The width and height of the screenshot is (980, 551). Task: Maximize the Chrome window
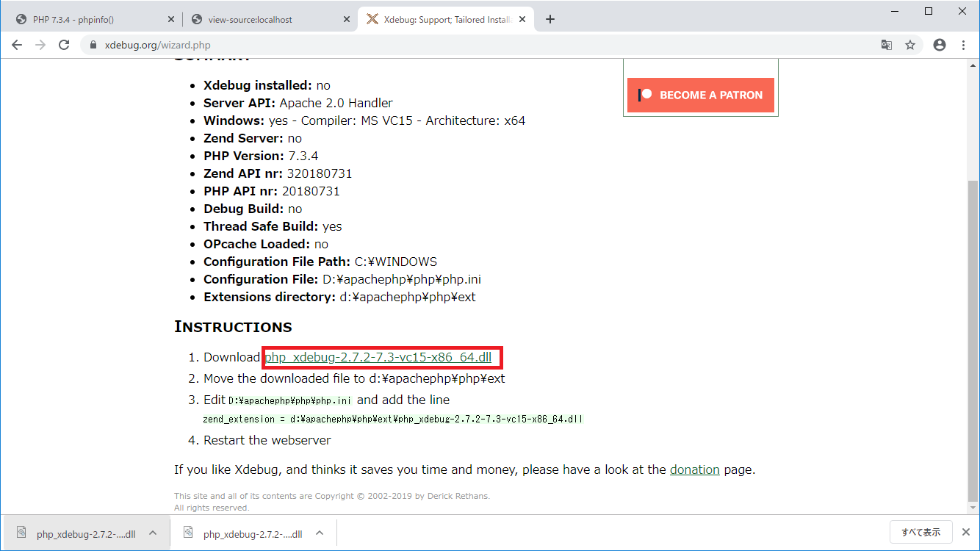929,11
